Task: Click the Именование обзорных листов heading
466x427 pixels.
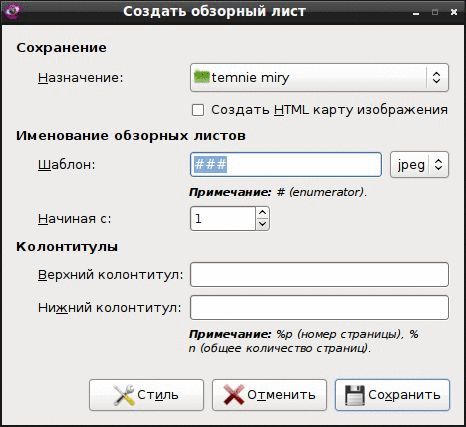Action: tap(131, 136)
